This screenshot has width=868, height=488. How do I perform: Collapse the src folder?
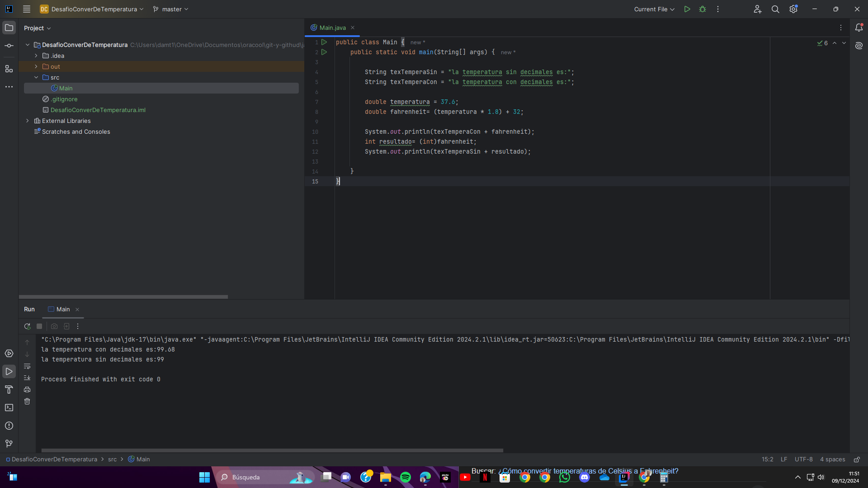pos(36,77)
